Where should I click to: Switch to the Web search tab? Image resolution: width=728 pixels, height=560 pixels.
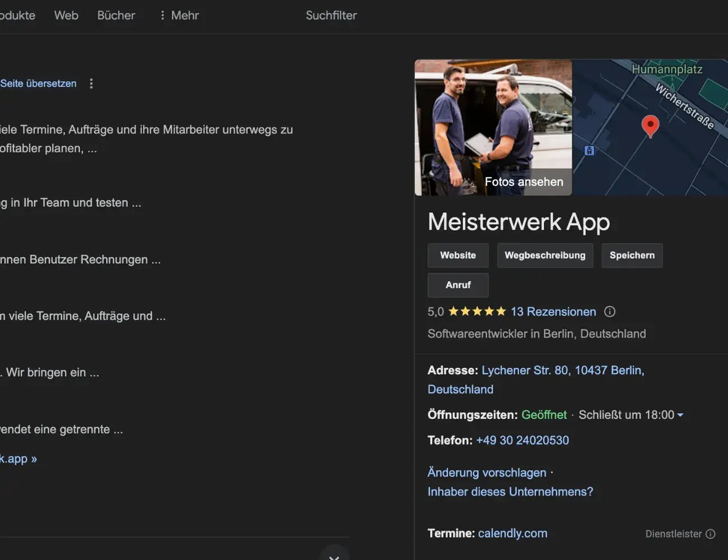[66, 15]
